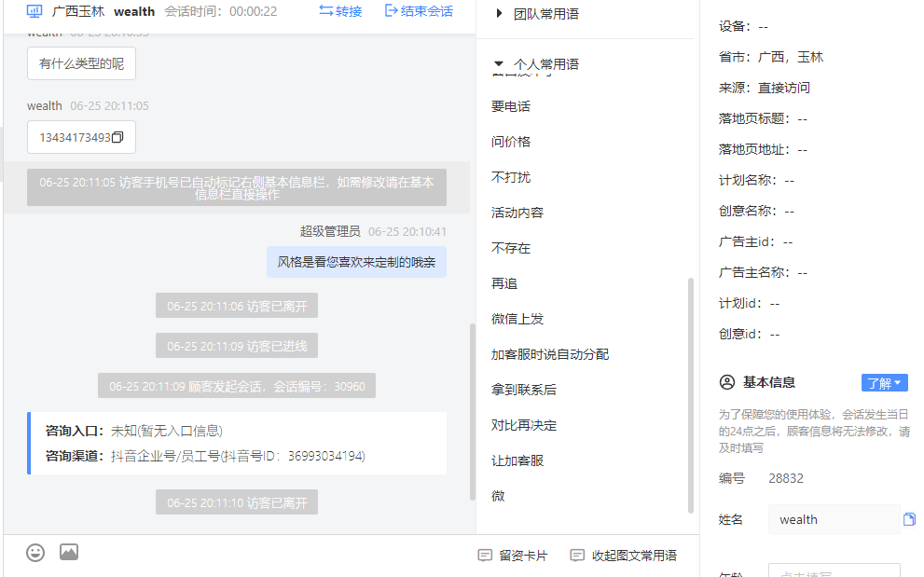
Task: Copy phone number 13434173493 via copy icon
Action: (x=117, y=137)
